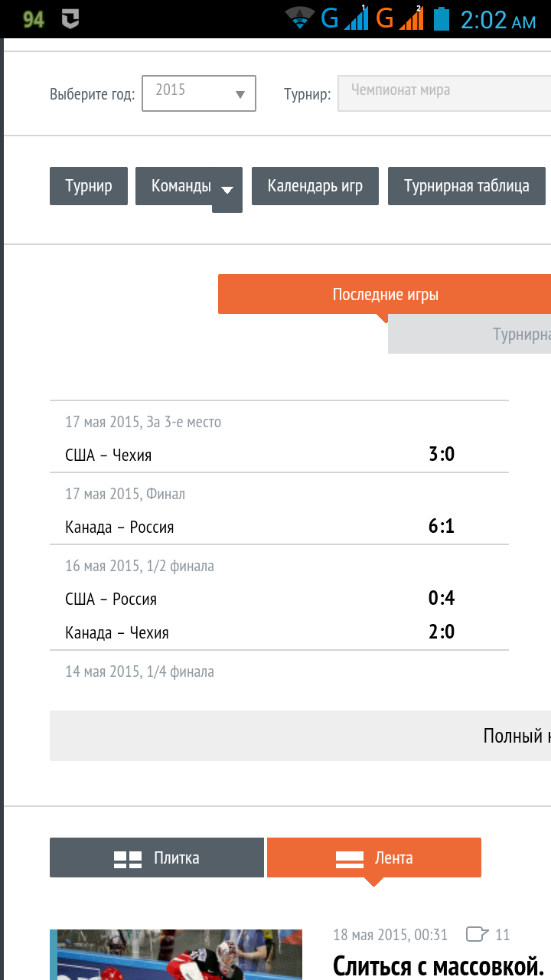
Task: Select the Последние игры tab
Action: (x=385, y=295)
